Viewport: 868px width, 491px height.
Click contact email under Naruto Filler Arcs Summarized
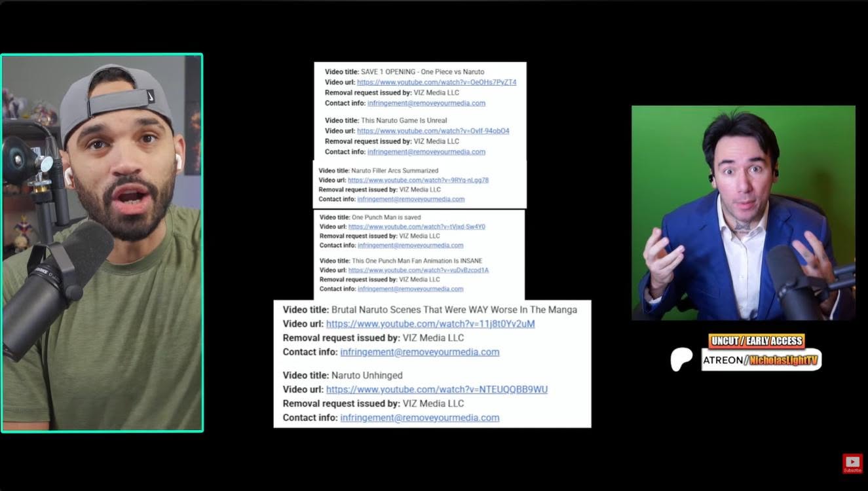[x=411, y=199]
